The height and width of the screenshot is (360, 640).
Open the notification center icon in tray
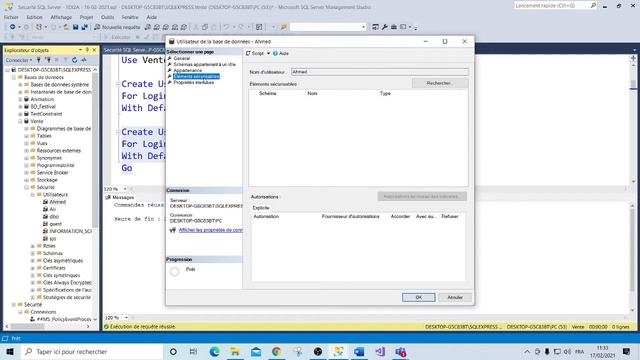[627, 351]
